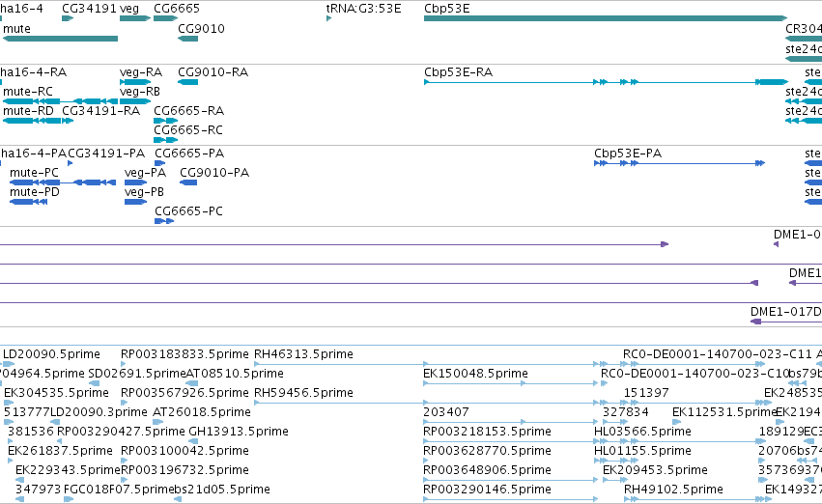This screenshot has height=504, width=822.
Task: Click the 'EK112531.5prime' EST label
Action: point(724,412)
